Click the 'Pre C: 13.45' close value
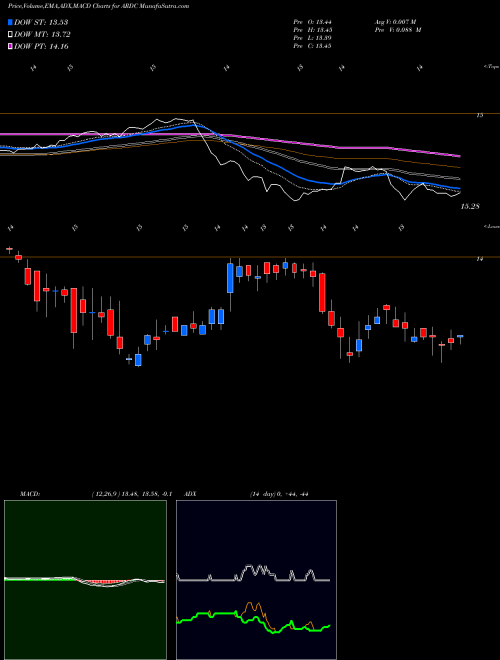 click(x=312, y=46)
